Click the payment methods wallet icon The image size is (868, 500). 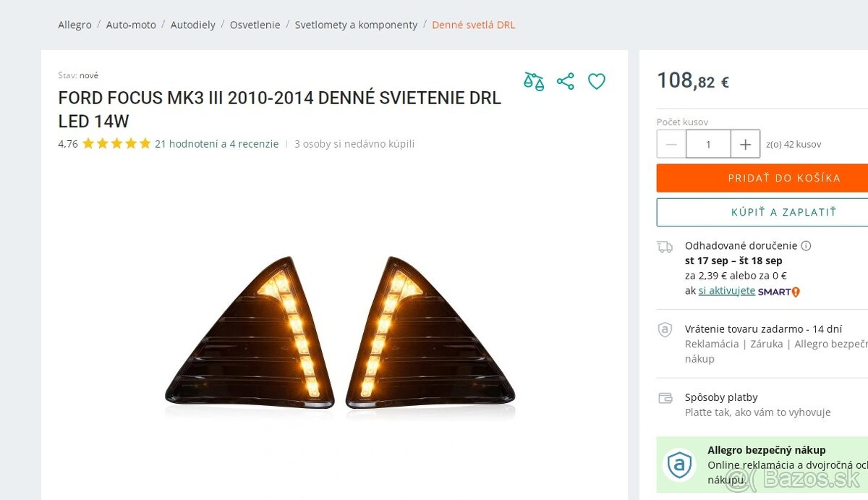(x=665, y=398)
